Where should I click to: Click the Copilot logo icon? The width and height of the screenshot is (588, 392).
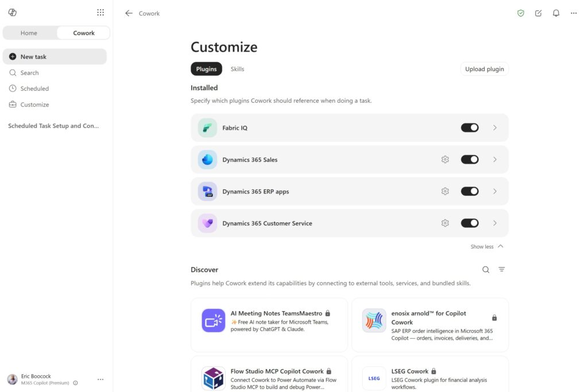[x=13, y=13]
